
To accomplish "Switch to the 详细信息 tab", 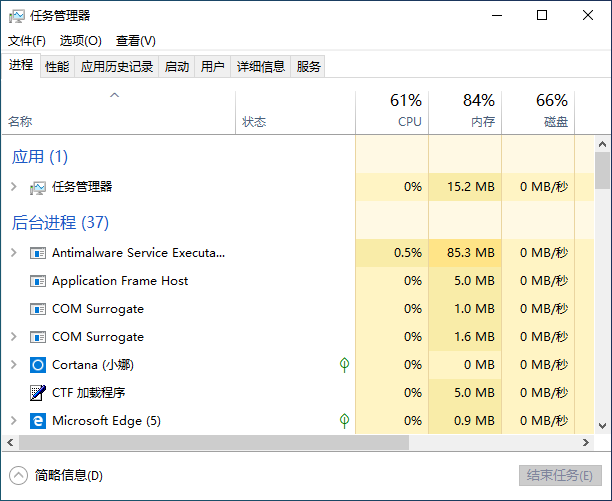I will [261, 67].
